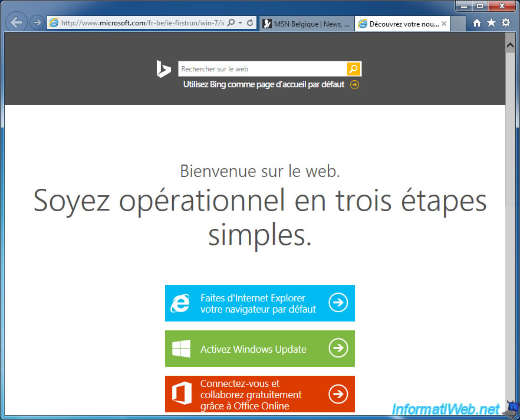Click the orange arrow next to Bing homepage link
Image resolution: width=520 pixels, height=420 pixels.
click(x=354, y=84)
